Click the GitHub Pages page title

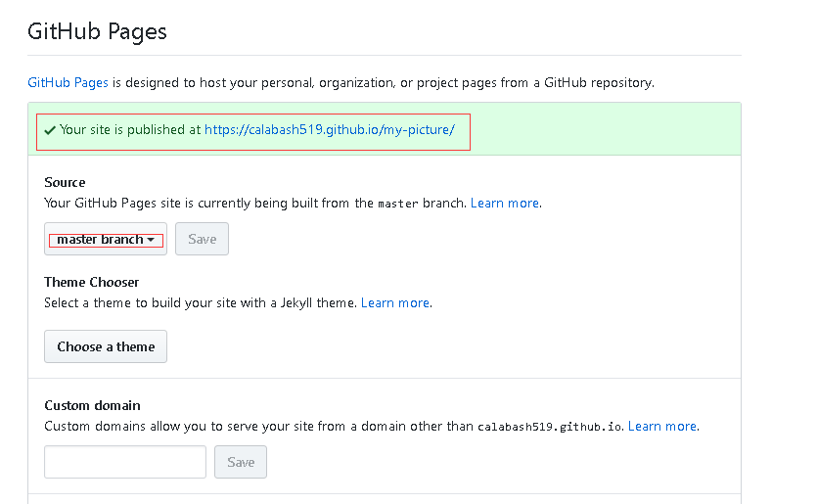[x=97, y=31]
